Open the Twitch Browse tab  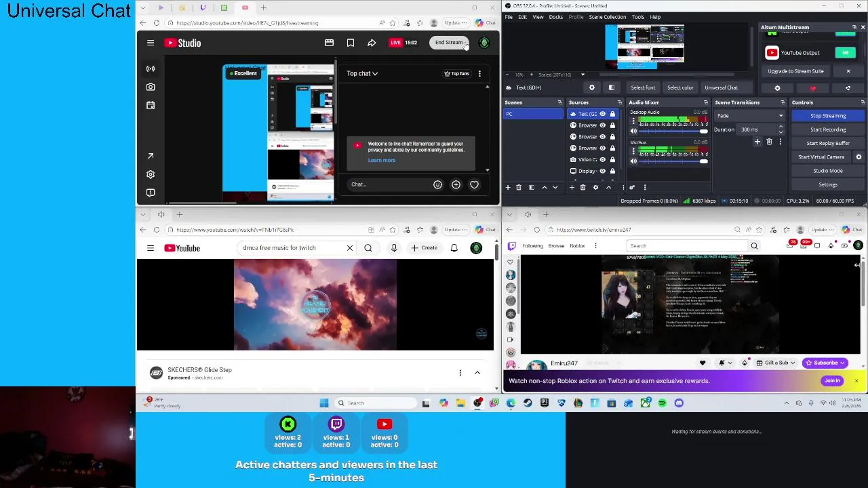(556, 246)
